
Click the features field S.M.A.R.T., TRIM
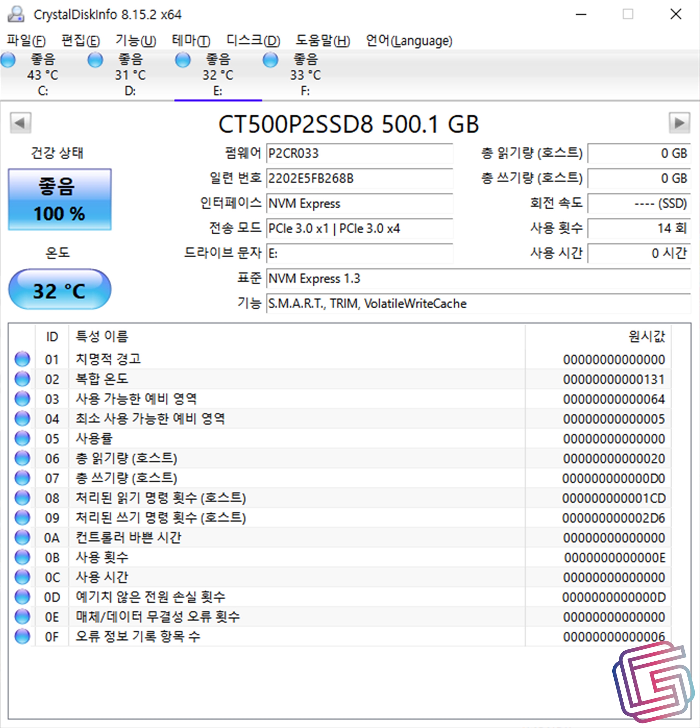click(x=479, y=303)
